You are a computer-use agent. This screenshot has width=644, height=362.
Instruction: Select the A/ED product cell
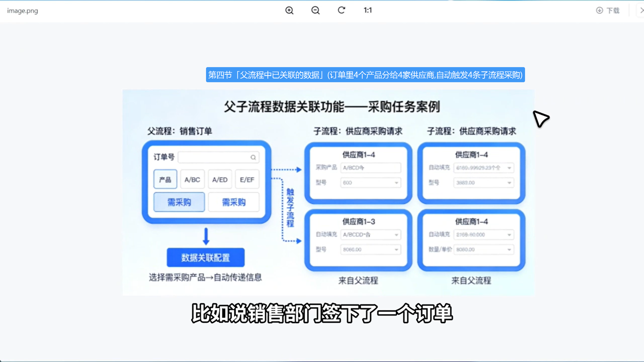[220, 179]
